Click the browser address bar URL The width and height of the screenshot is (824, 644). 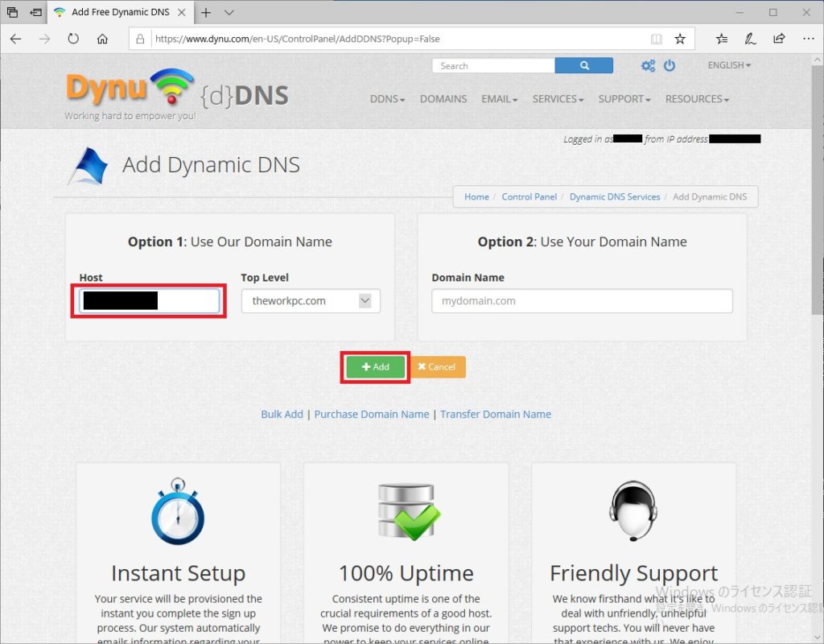point(297,39)
